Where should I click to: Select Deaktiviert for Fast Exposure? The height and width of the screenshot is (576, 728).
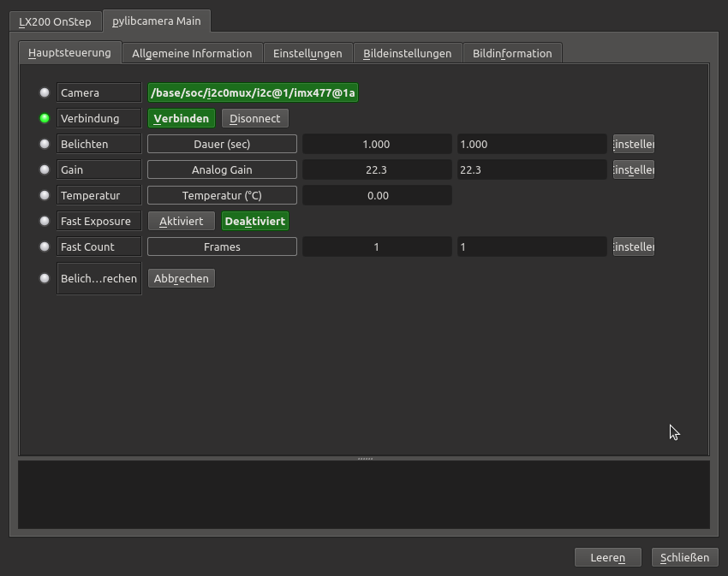tap(255, 222)
